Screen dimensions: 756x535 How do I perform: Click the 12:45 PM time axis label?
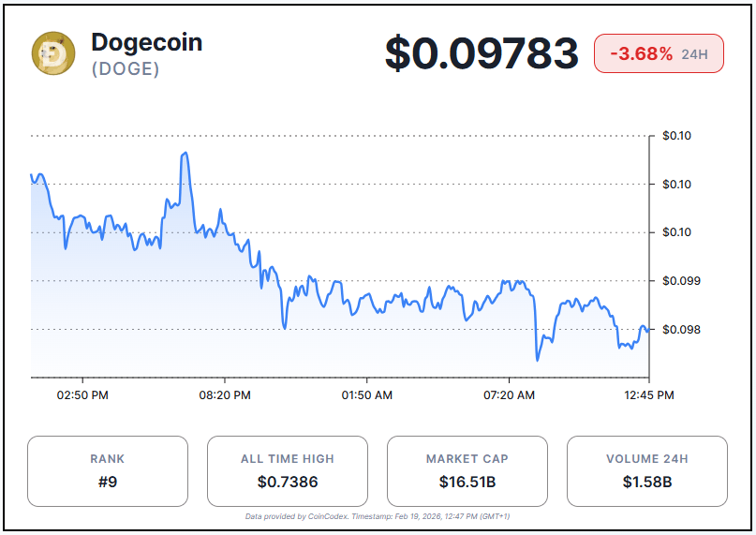click(649, 395)
